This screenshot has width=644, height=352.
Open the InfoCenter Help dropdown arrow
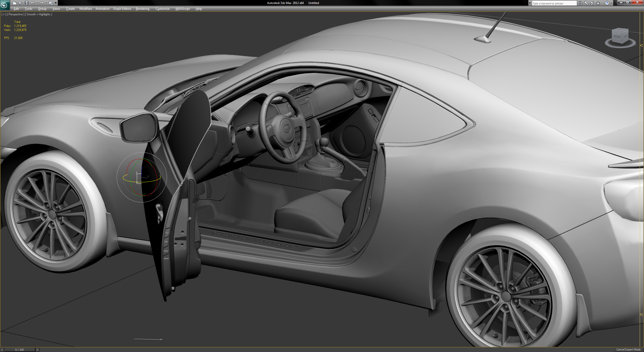611,3
